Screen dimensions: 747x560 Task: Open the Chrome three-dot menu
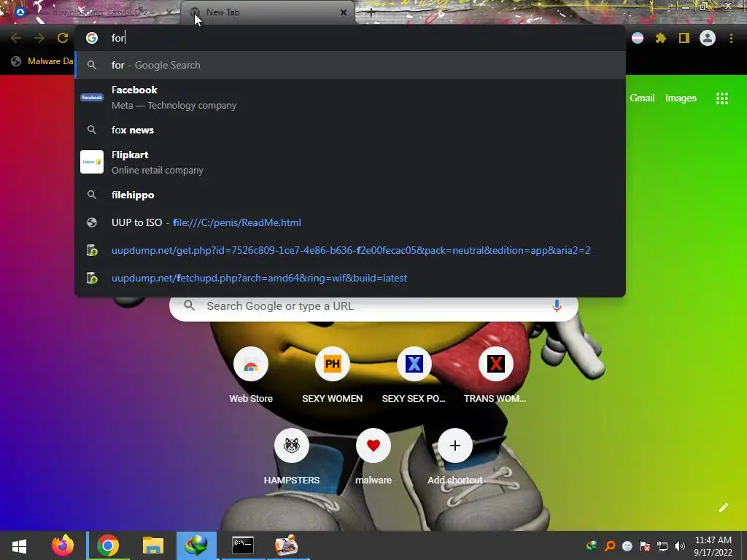[x=731, y=38]
